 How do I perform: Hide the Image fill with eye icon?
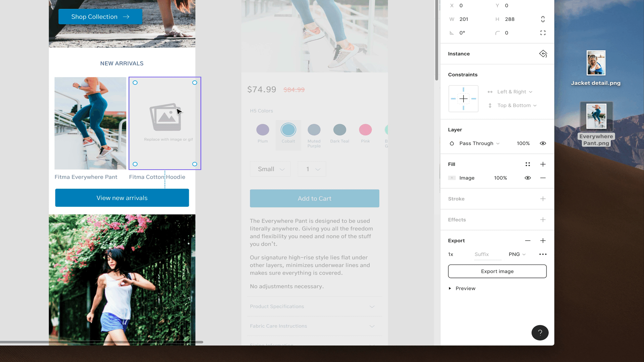coord(528,178)
